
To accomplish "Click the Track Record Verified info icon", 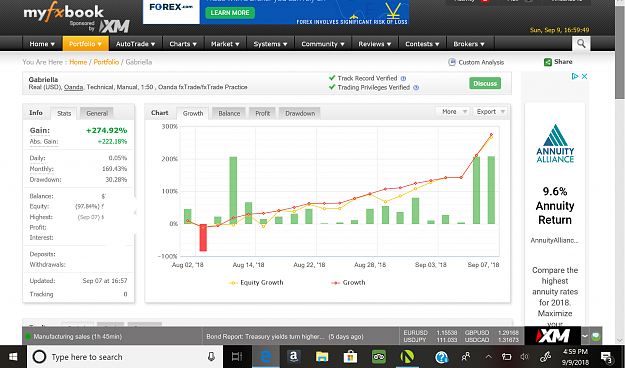I will coord(403,79).
